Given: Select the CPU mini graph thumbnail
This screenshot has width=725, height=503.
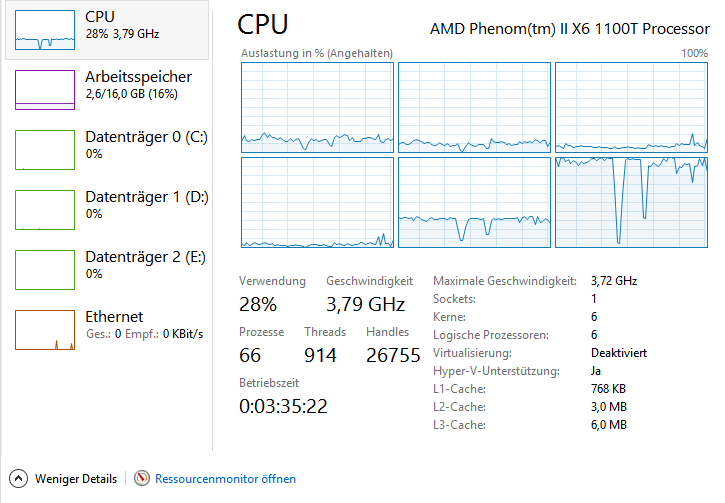Looking at the screenshot, I should [x=45, y=30].
